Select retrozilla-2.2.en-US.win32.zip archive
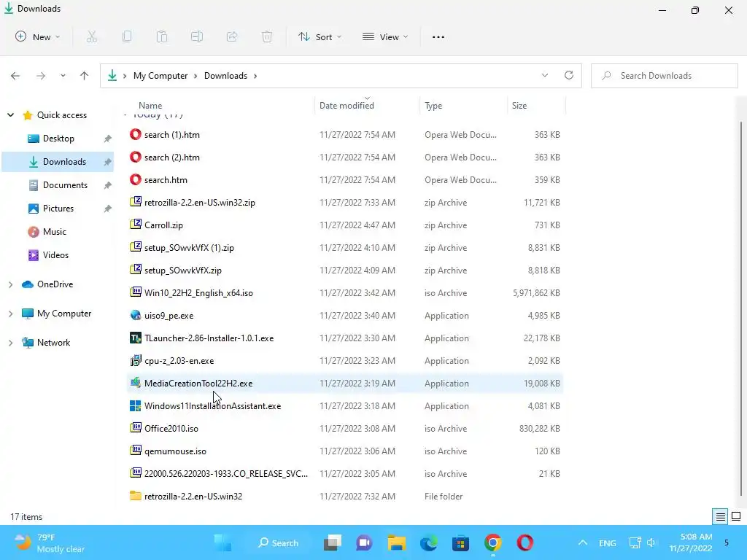This screenshot has width=747, height=560. pyautogui.click(x=345, y=203)
